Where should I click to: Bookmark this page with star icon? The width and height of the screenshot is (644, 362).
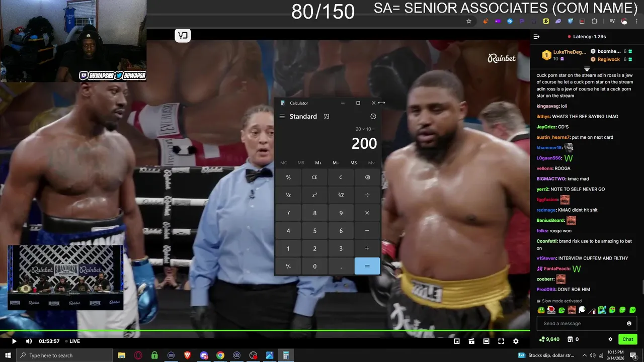[469, 21]
